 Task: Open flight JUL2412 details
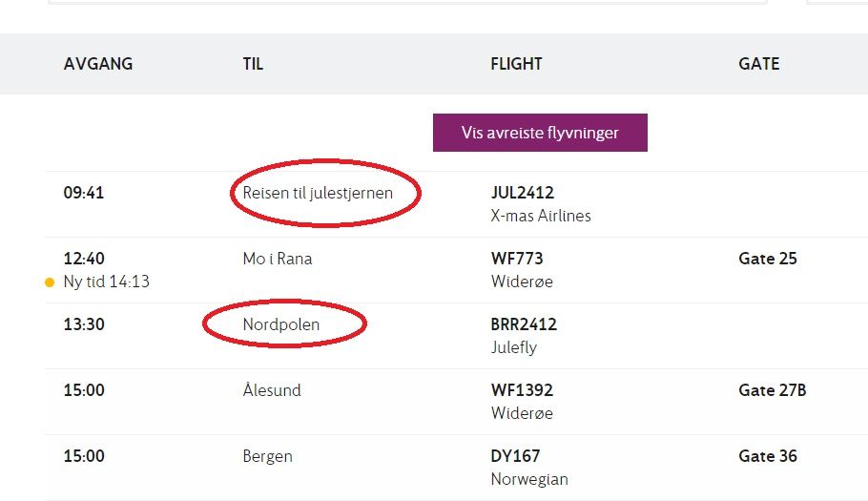[522, 193]
